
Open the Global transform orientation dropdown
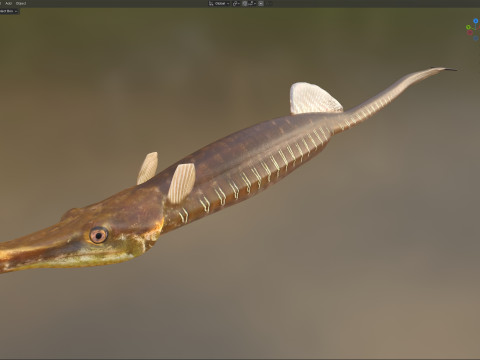coord(219,3)
